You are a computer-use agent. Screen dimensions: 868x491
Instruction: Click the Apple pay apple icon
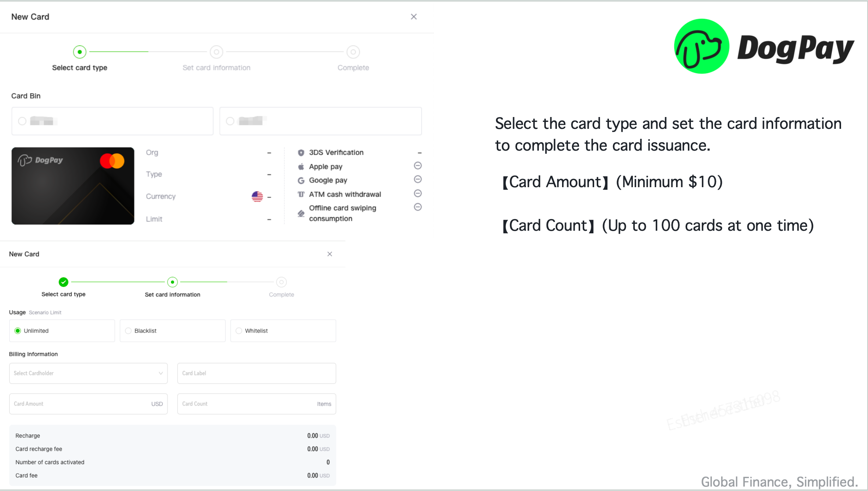tap(301, 166)
